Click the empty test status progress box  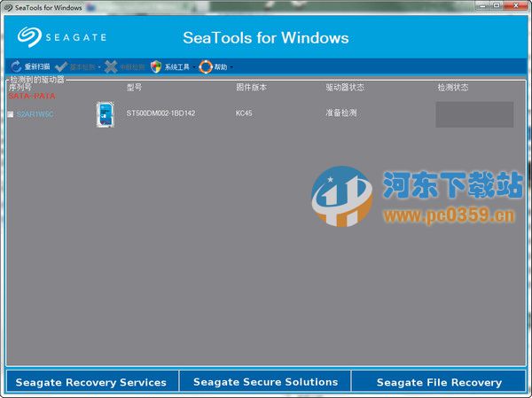pos(474,114)
